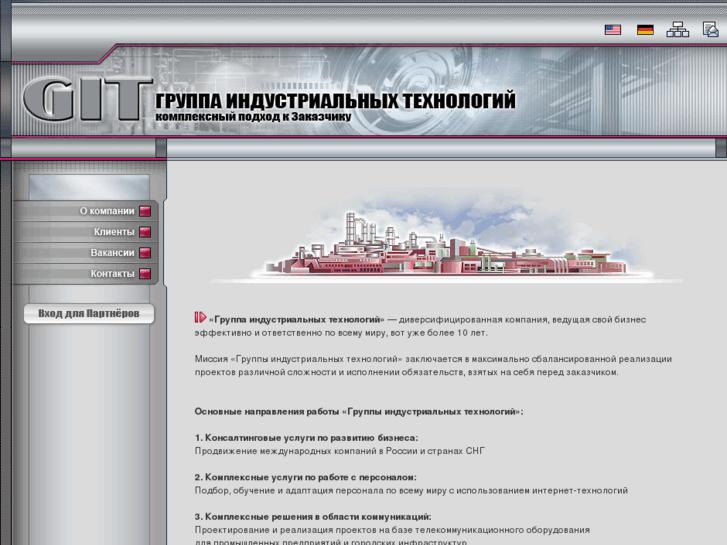Click red square next to Клиенты

pos(145,232)
